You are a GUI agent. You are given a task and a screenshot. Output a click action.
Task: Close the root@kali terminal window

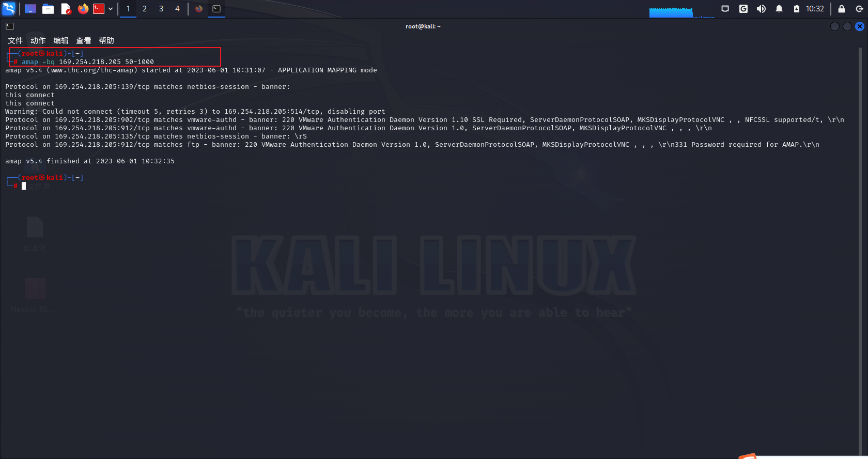point(860,26)
